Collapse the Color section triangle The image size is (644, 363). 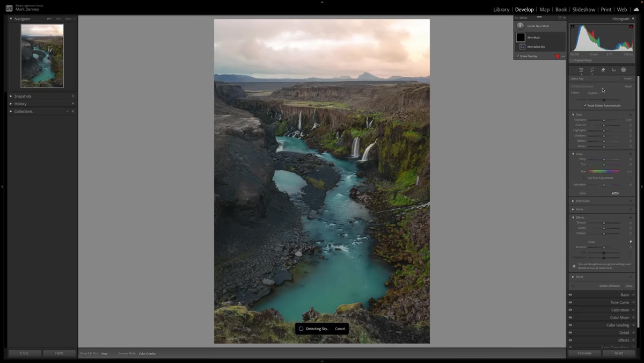coord(573,154)
